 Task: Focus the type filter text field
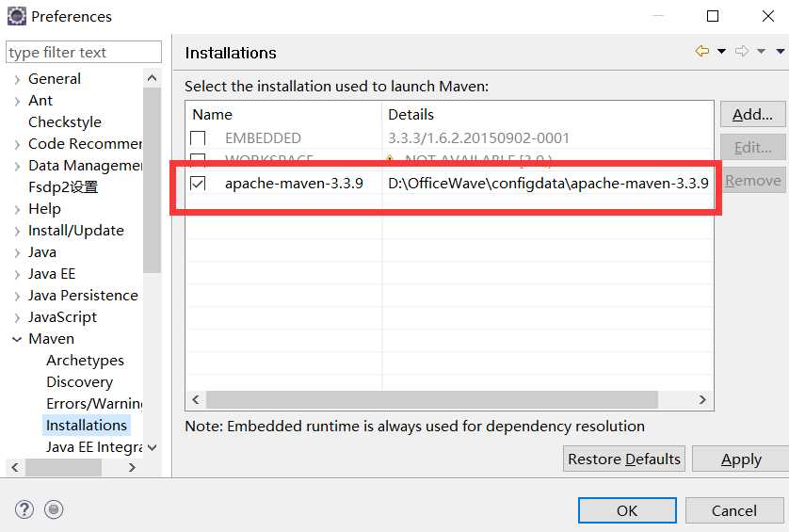84,53
